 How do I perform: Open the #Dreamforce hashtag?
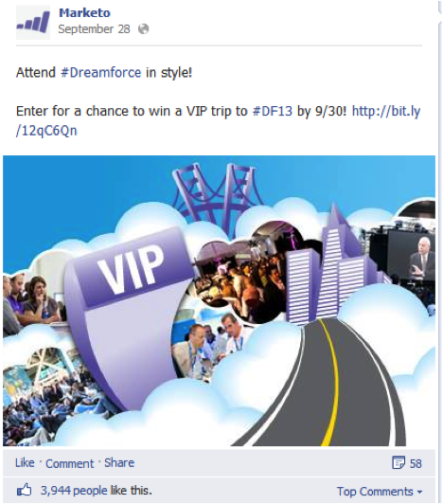(101, 72)
